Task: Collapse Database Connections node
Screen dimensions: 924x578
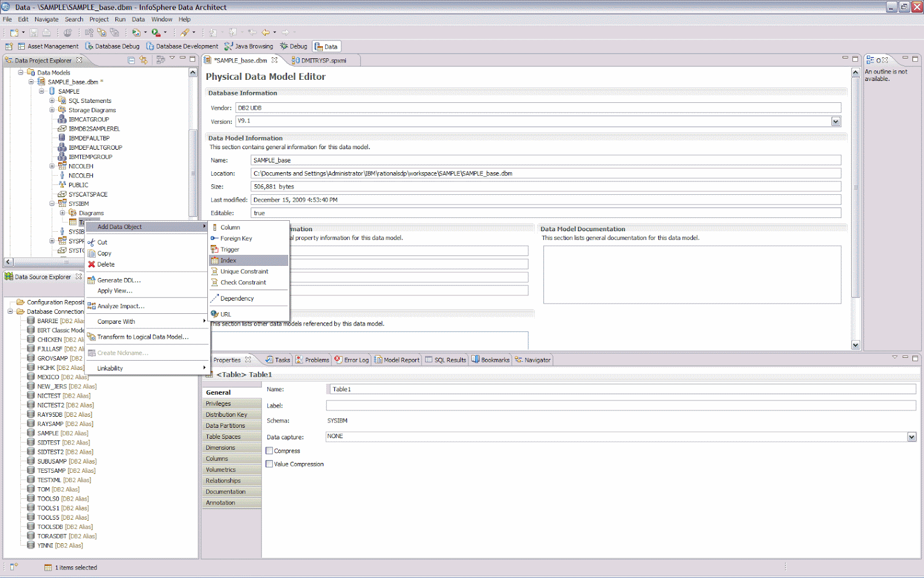Action: (10, 312)
